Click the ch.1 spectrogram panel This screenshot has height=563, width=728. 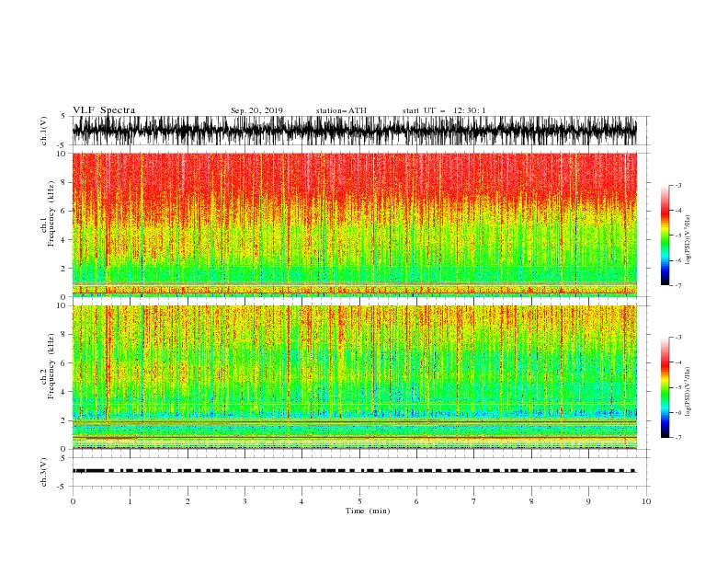pos(354,224)
